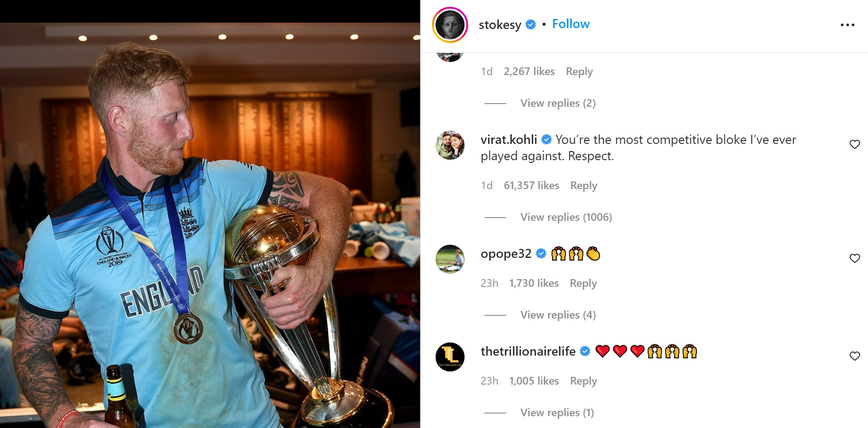868x428 pixels.
Task: Expand View replies (2) at top
Action: pos(558,103)
